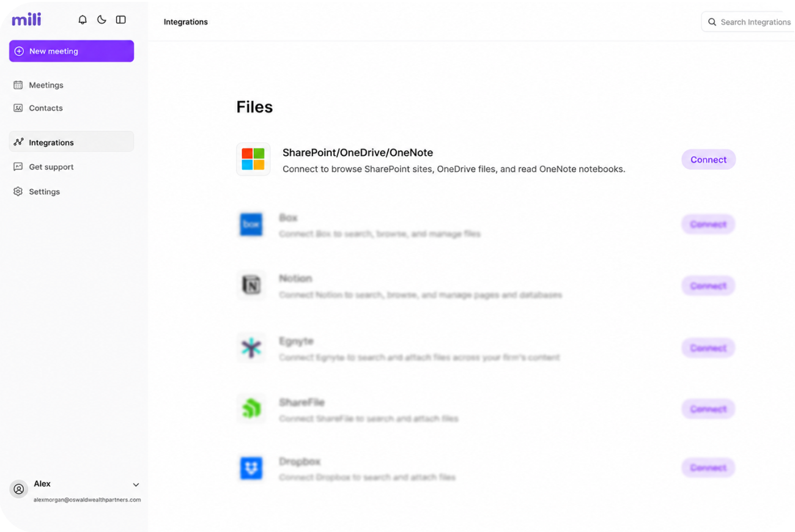The height and width of the screenshot is (532, 795).
Task: Click the search magnifier icon
Action: point(712,22)
